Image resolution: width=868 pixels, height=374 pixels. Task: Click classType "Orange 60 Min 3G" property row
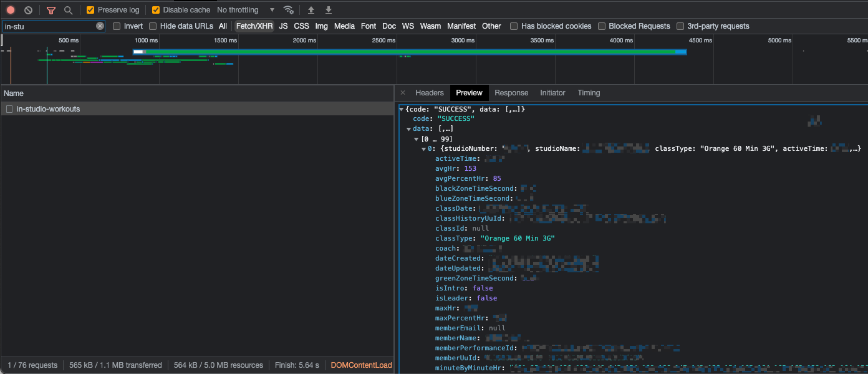495,239
